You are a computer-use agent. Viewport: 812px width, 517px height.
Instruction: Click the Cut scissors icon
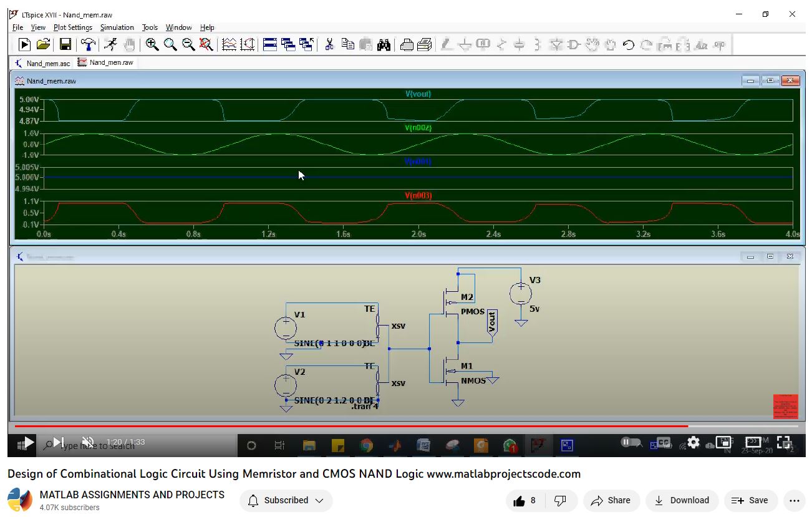(x=329, y=44)
